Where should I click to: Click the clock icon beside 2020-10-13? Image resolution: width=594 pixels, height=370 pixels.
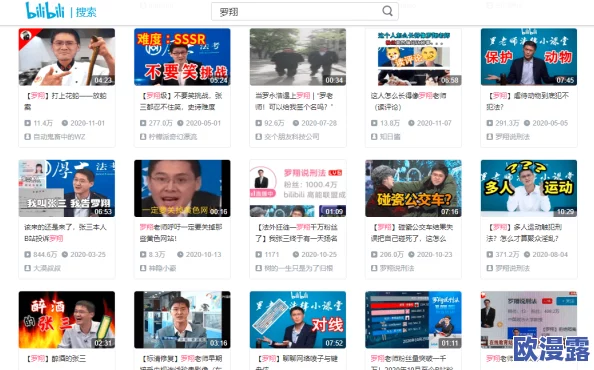click(x=180, y=254)
